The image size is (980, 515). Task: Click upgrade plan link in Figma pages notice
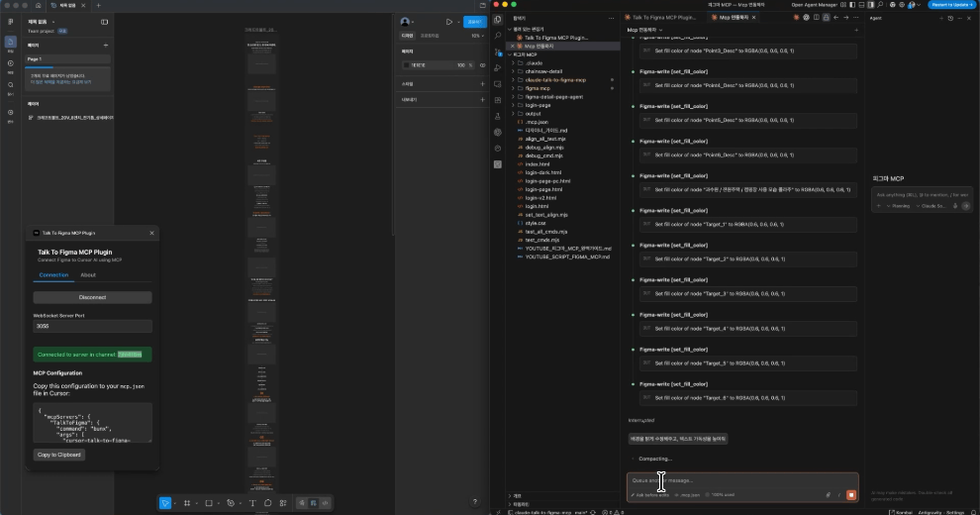pyautogui.click(x=60, y=82)
